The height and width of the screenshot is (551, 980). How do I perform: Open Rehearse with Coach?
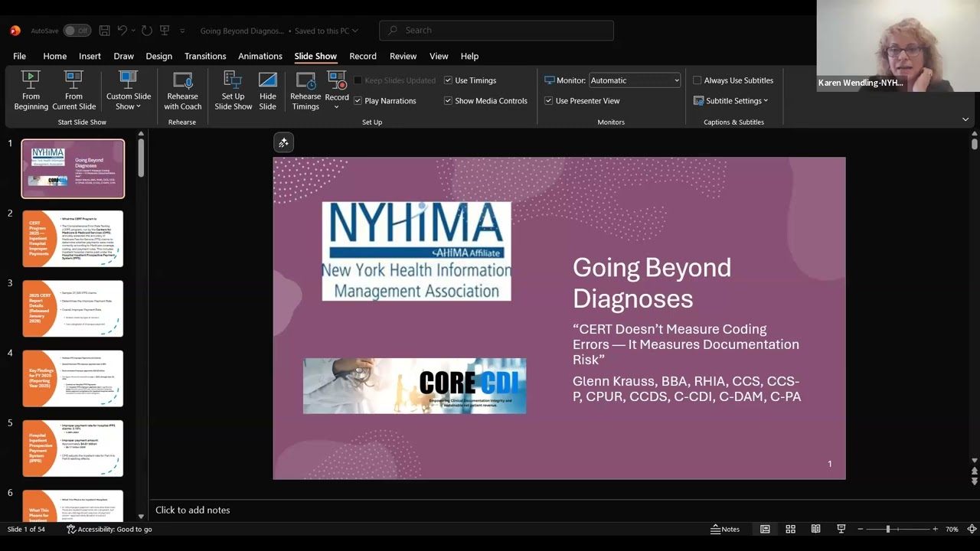coord(183,90)
